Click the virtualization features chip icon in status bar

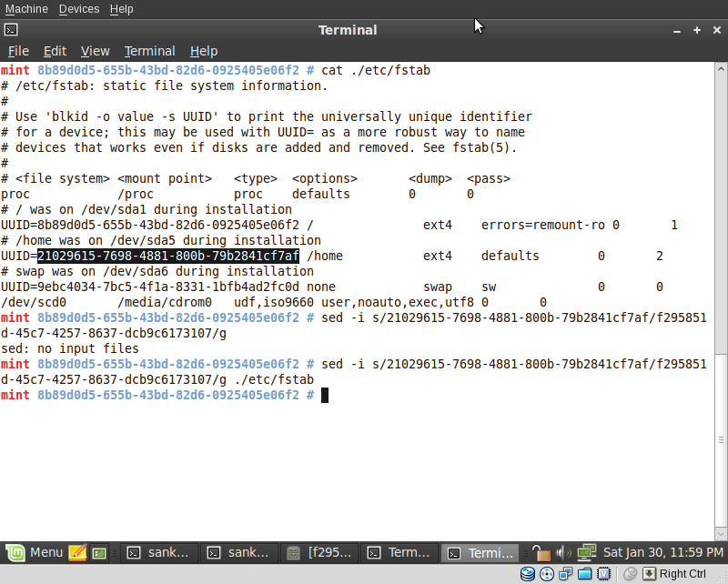tap(604, 574)
